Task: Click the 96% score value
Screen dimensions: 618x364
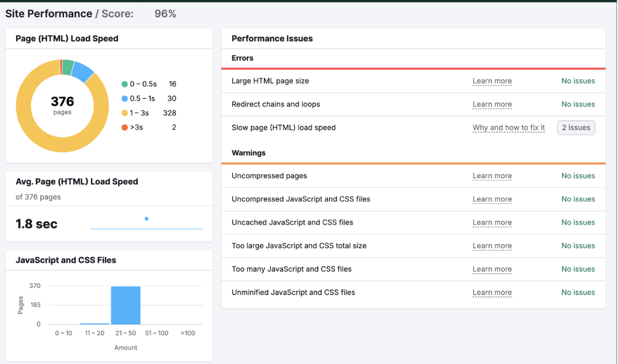Action: point(165,14)
